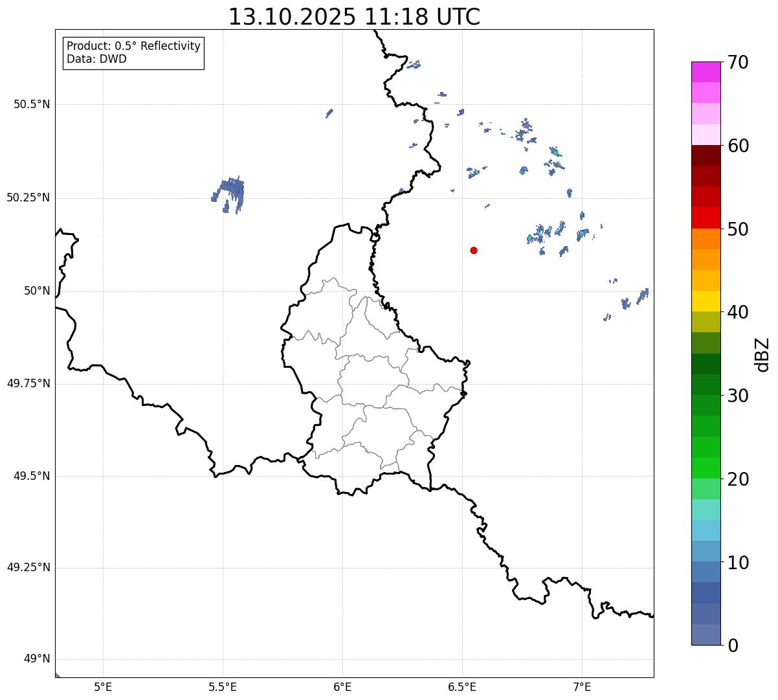Click the colorbar 20 tick label
The width and height of the screenshot is (778, 700).
click(738, 479)
